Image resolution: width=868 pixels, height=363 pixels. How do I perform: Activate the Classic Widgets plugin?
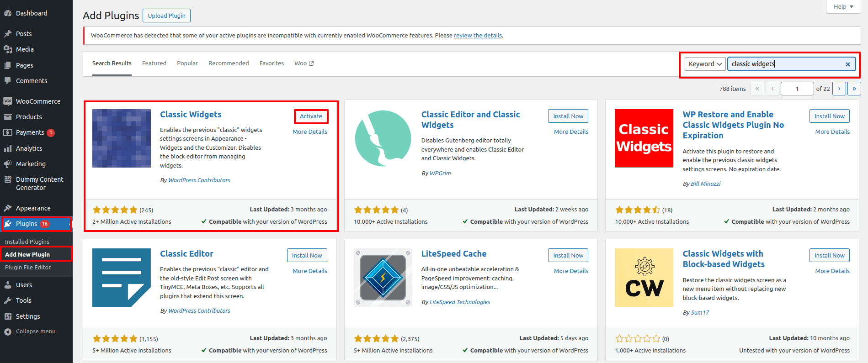pos(311,116)
